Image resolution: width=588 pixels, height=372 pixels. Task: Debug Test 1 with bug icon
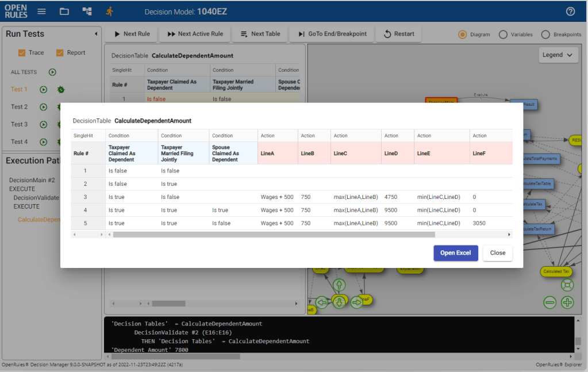(x=60, y=90)
